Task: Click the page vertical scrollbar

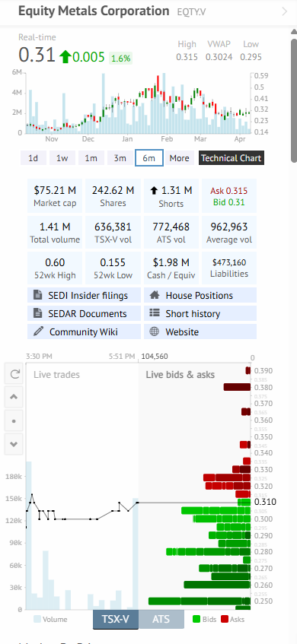Action: (x=294, y=100)
